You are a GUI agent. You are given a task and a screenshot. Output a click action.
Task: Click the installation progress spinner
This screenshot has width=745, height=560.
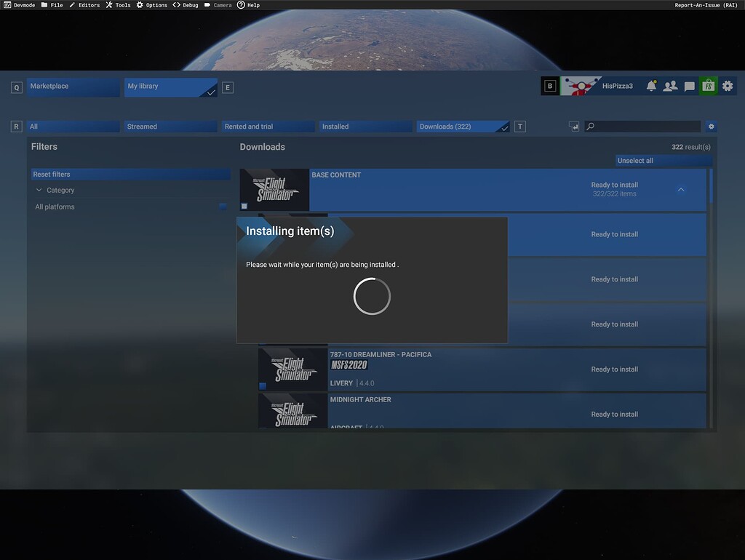click(x=372, y=296)
